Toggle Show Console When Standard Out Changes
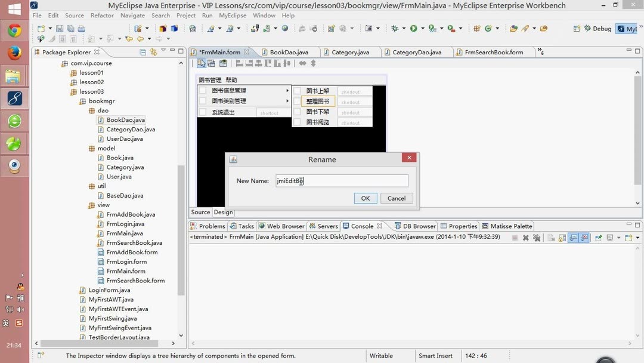644x363 pixels. pyautogui.click(x=573, y=237)
